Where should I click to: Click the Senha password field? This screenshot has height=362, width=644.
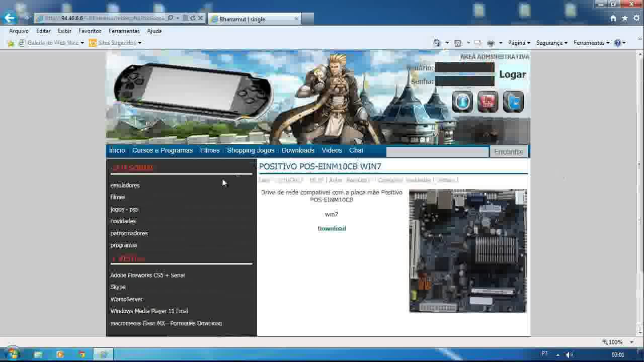(x=464, y=81)
